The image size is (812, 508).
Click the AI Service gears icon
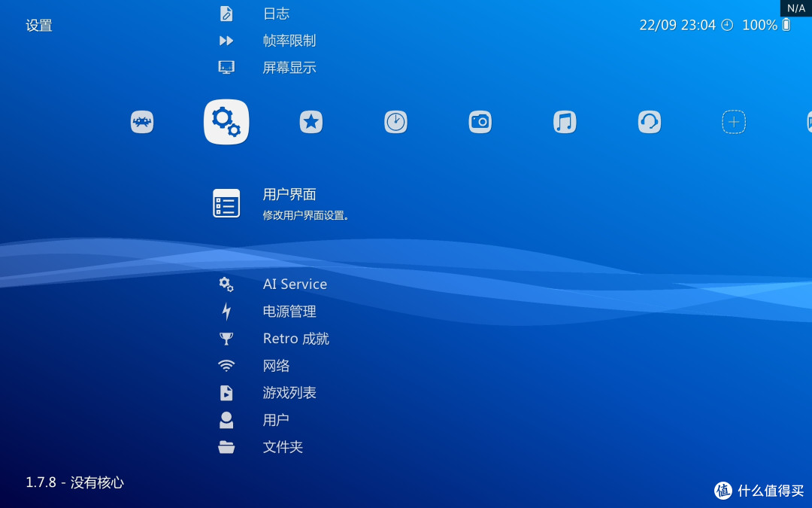tap(226, 284)
